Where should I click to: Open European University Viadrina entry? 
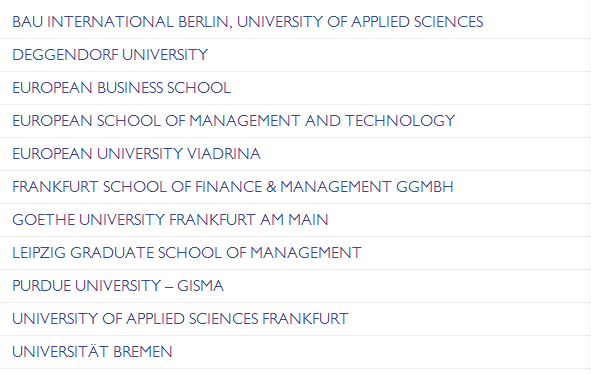(136, 154)
